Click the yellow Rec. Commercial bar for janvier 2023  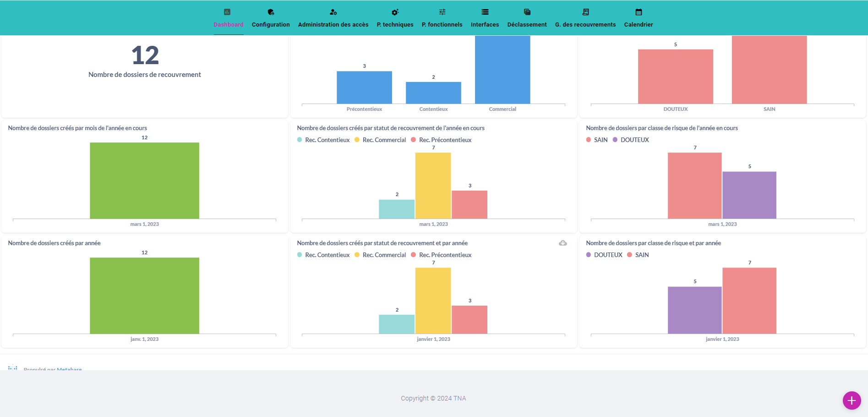[x=433, y=301]
